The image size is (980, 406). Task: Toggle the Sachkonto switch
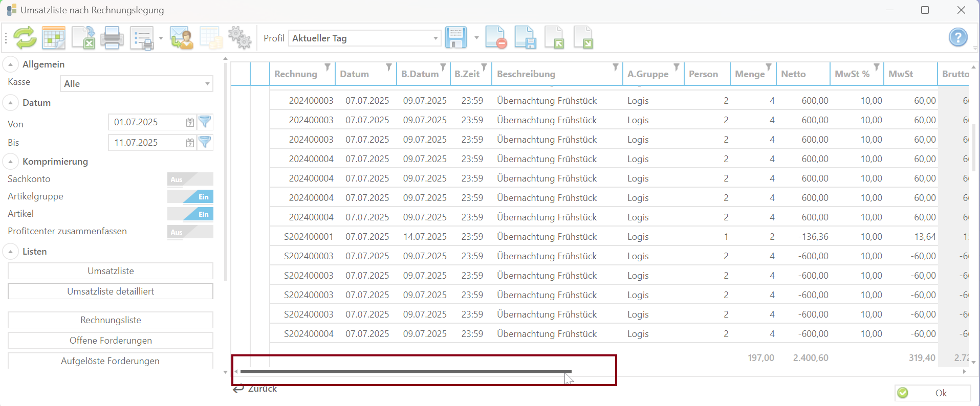pos(190,179)
